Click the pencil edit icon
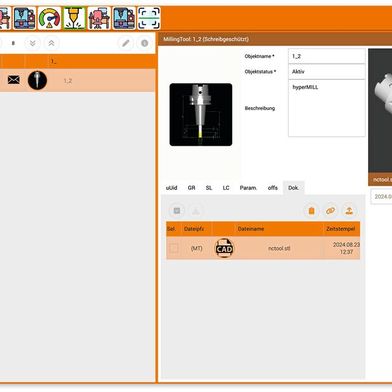The width and height of the screenshot is (392, 392). pos(126,43)
